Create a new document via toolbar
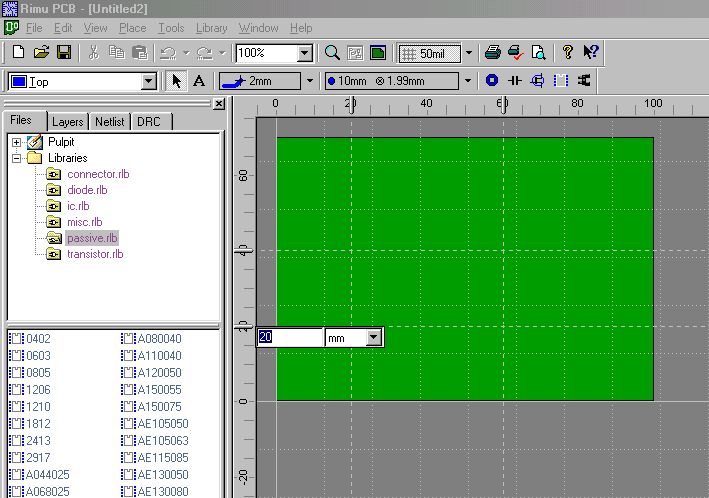709x498 pixels. click(x=18, y=52)
